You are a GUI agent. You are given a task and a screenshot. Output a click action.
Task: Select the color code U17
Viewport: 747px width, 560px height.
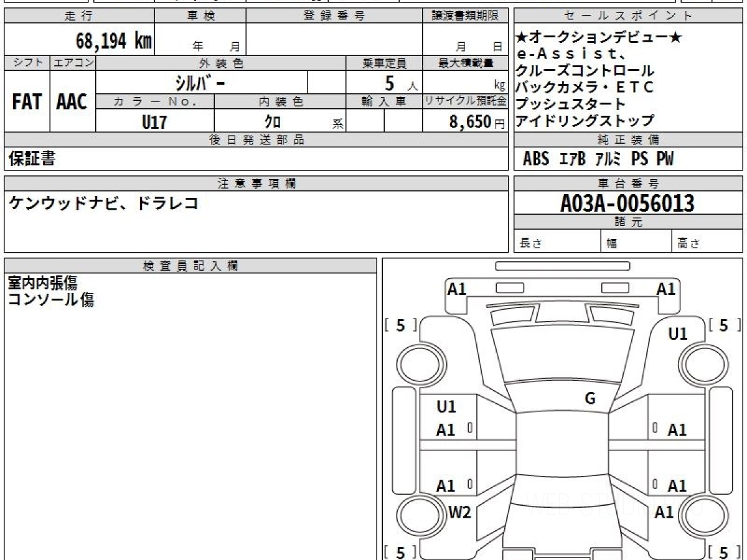154,121
